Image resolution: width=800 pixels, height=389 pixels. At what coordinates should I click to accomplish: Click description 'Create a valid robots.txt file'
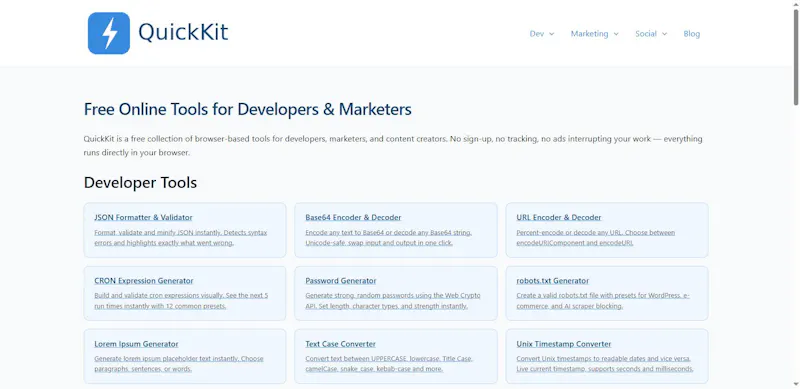point(603,301)
